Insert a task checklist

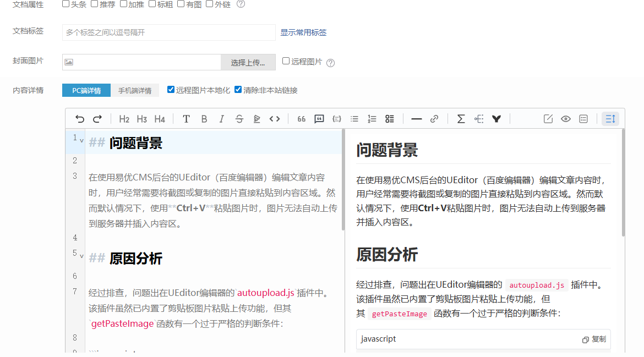point(390,119)
